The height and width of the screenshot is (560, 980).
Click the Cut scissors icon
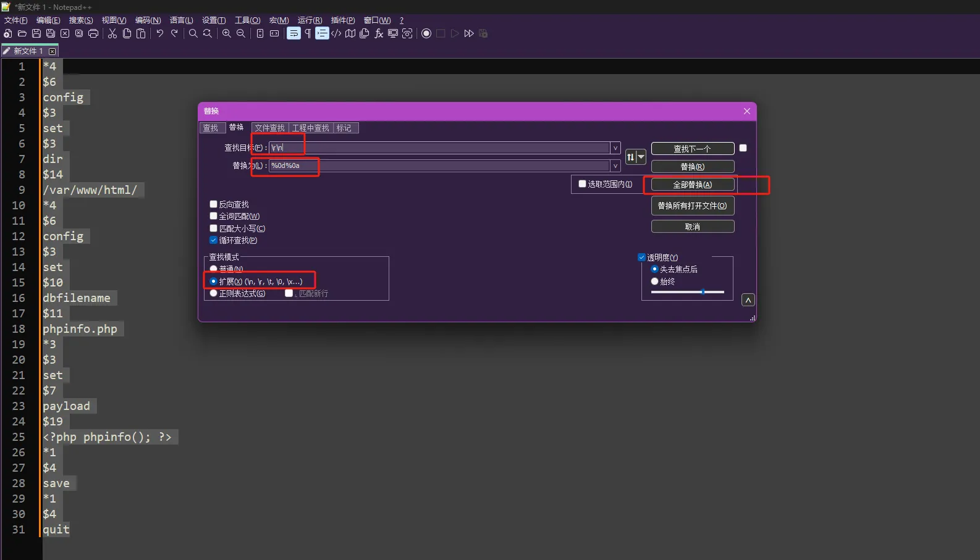[112, 33]
